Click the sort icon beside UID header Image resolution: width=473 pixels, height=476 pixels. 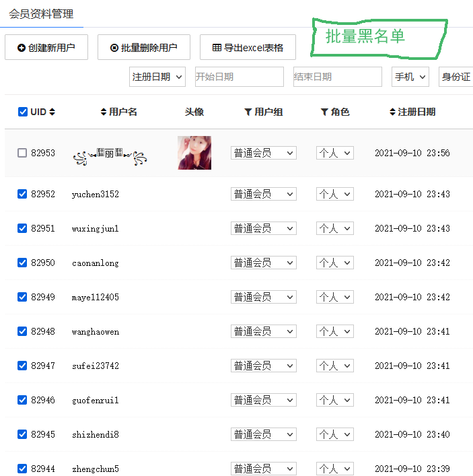coord(52,112)
